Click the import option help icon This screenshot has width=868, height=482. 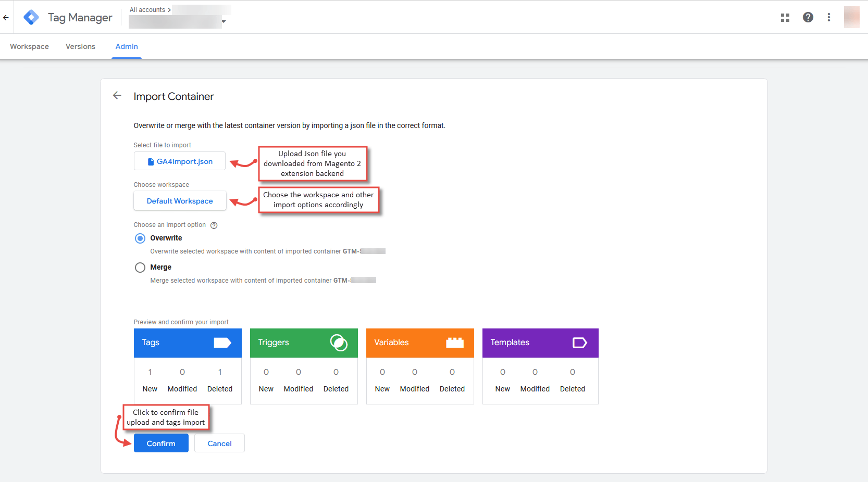(214, 225)
